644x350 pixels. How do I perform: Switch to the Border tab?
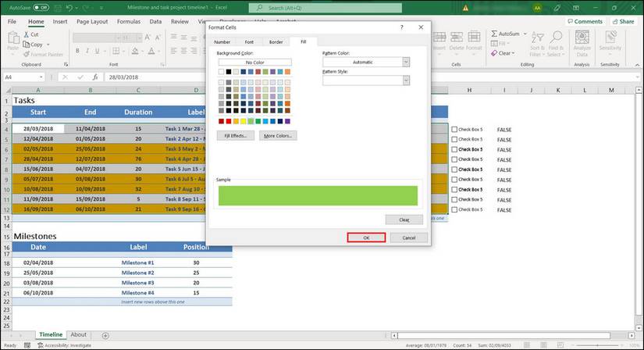pyautogui.click(x=276, y=41)
